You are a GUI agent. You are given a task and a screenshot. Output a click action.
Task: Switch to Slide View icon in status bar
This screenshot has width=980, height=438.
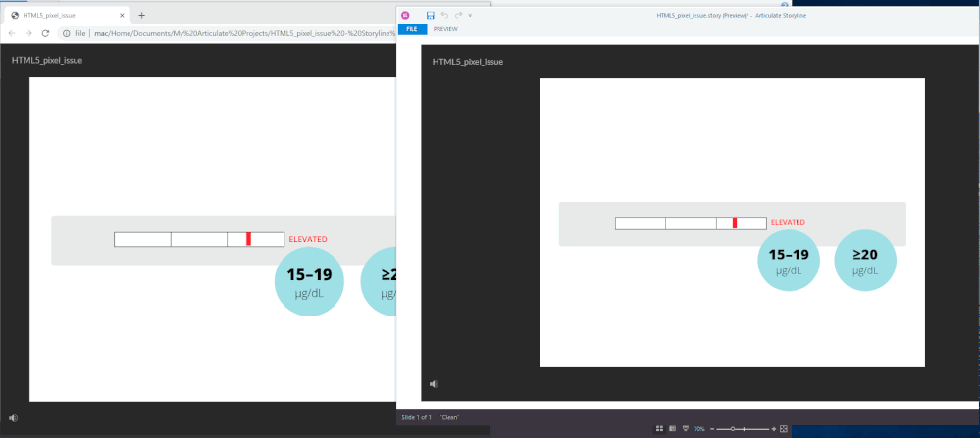673,429
